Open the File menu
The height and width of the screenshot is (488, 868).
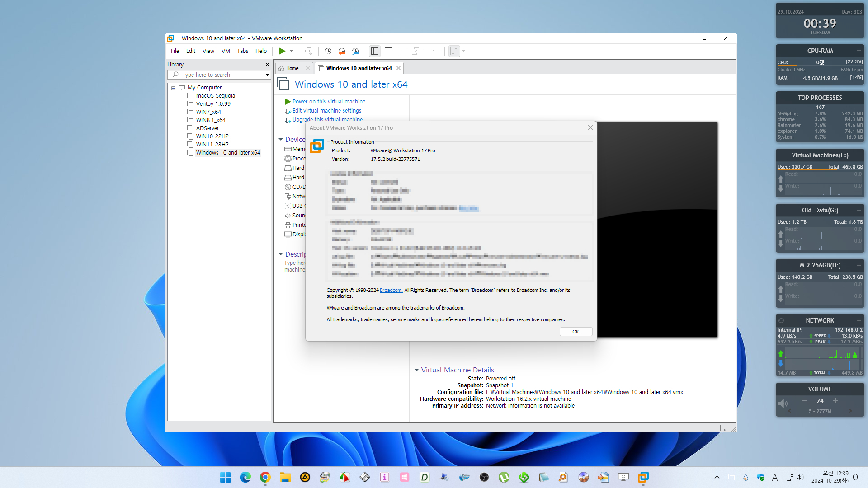click(x=175, y=51)
